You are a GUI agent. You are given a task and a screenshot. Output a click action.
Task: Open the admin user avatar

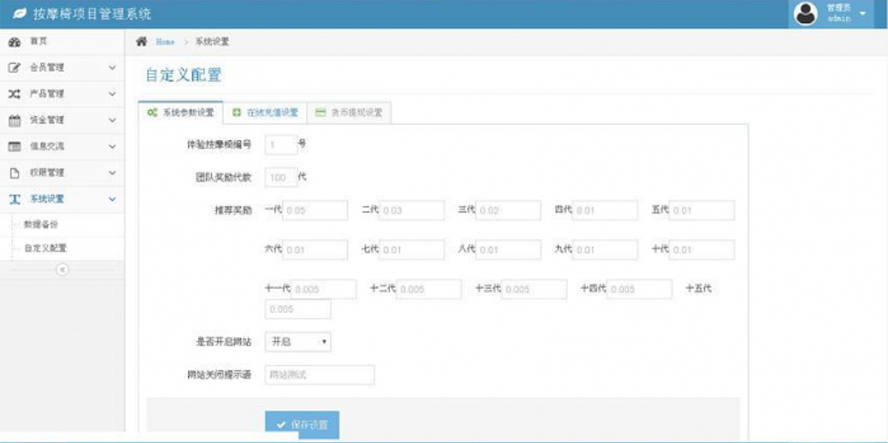pos(805,14)
